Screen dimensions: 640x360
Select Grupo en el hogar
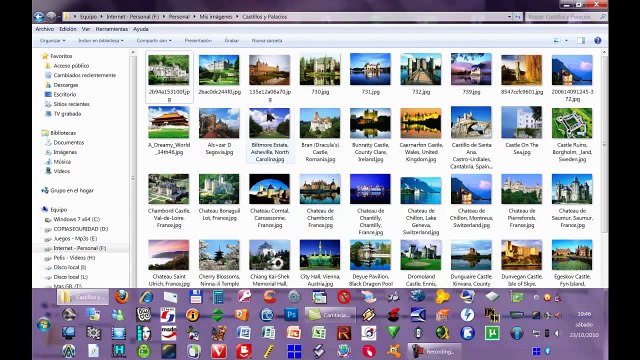(72, 190)
